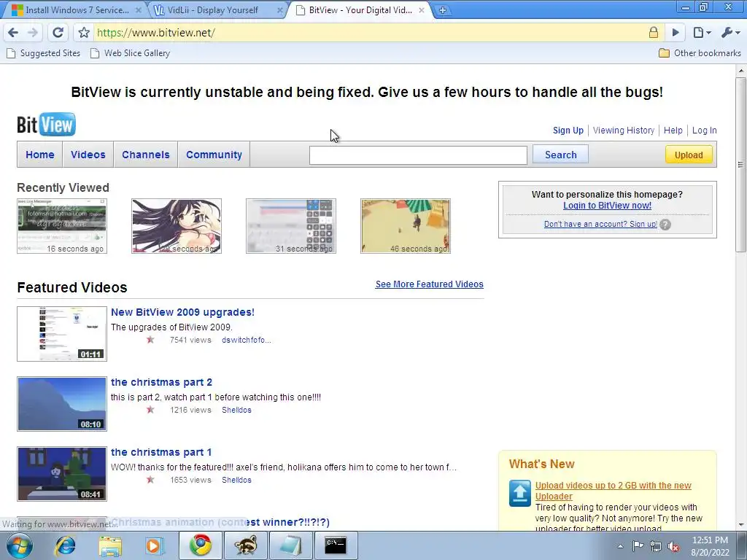
Task: Click the padlock security icon in address bar
Action: point(654,32)
